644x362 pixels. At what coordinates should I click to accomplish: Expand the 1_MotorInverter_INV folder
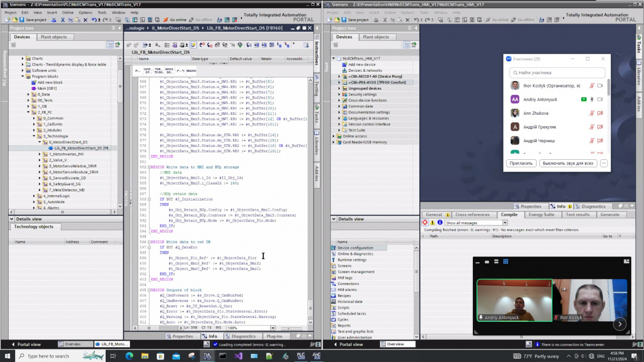tap(40, 154)
